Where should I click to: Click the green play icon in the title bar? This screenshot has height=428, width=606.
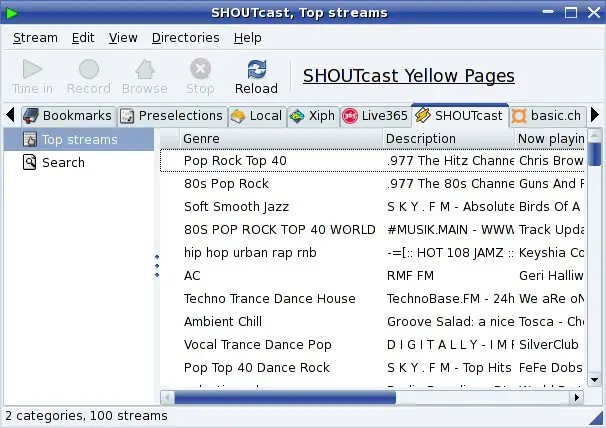coord(12,13)
